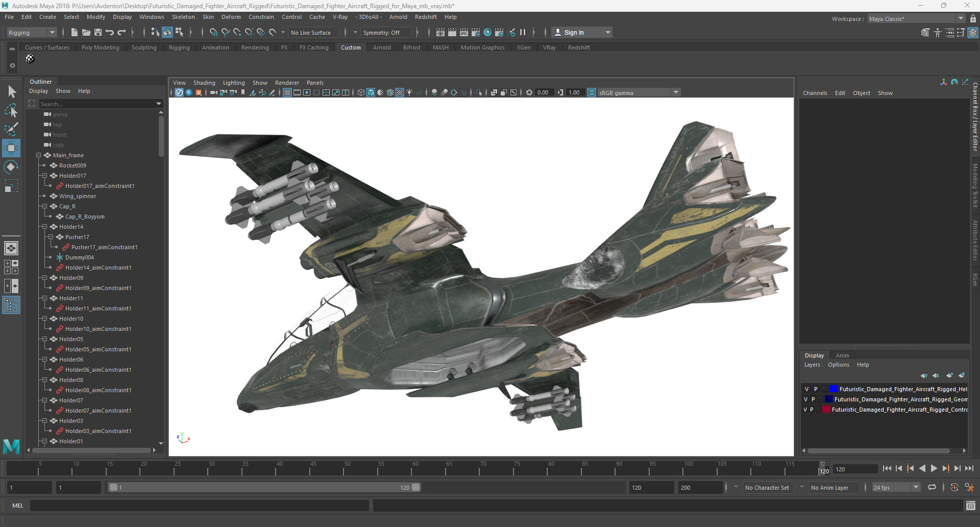
Task: Switch to four view layout icon
Action: tap(11, 267)
